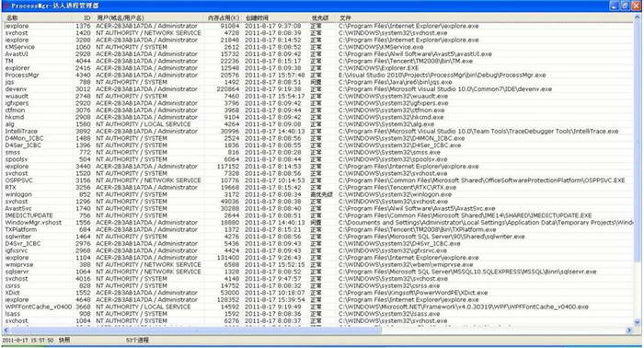Select the AvastSvc process row
The width and height of the screenshot is (644, 348).
point(318,209)
